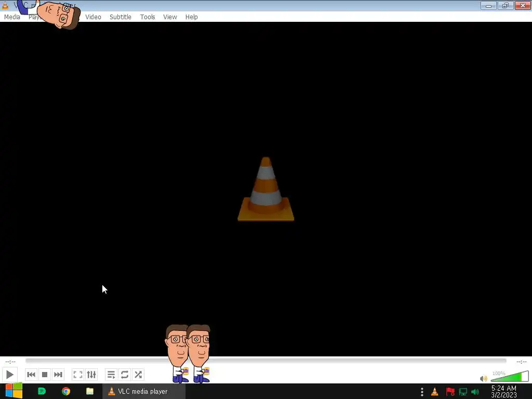This screenshot has height=399, width=532.
Task: Open the Subtitle menu
Action: [121, 17]
